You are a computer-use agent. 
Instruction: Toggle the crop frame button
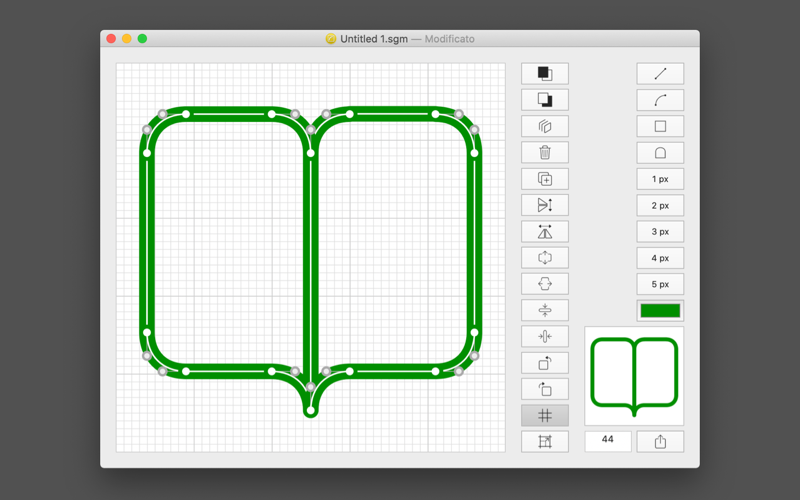544,442
